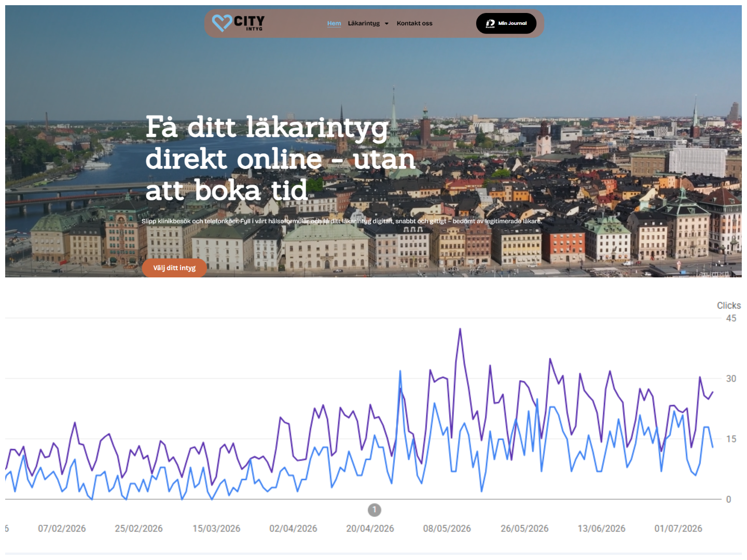Click the 30 value on the axis
This screenshot has width=747, height=560.
click(731, 379)
